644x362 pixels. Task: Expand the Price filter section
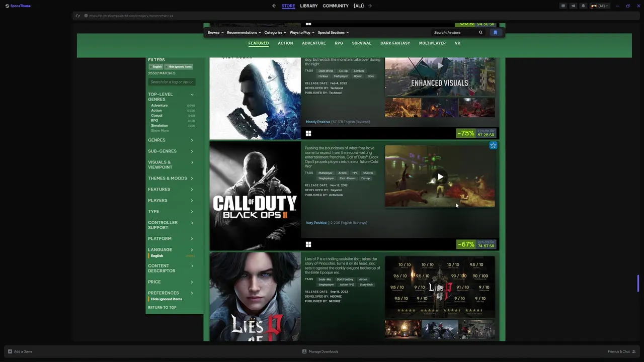[171, 282]
